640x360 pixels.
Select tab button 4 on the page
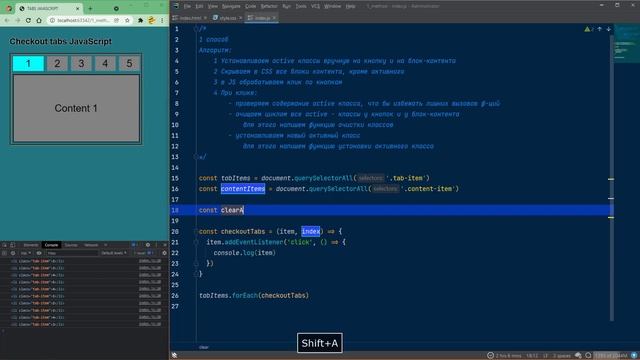105,63
